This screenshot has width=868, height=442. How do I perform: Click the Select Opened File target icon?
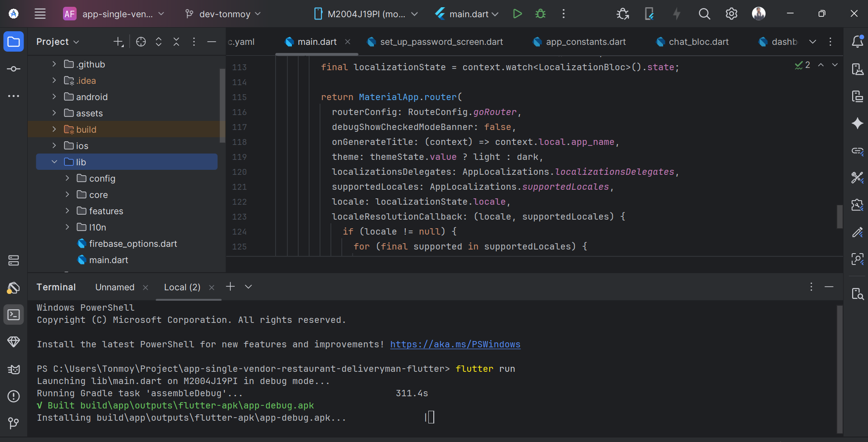pyautogui.click(x=141, y=42)
